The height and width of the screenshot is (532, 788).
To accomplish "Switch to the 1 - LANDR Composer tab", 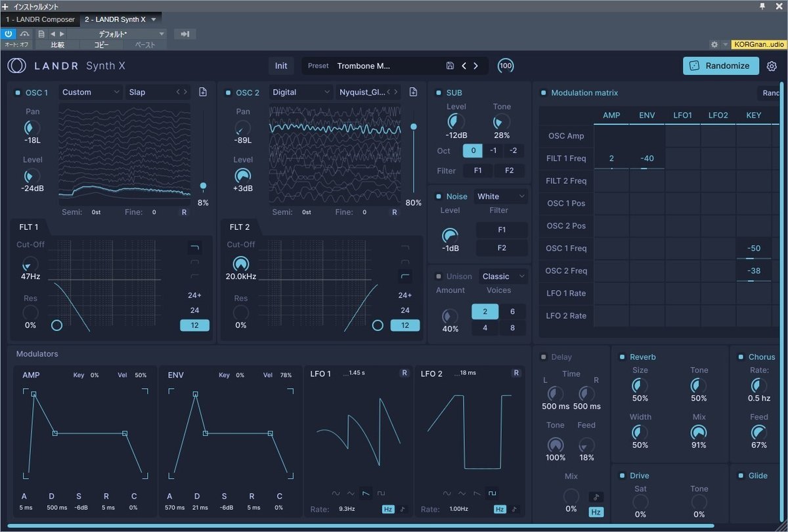I will [39, 19].
